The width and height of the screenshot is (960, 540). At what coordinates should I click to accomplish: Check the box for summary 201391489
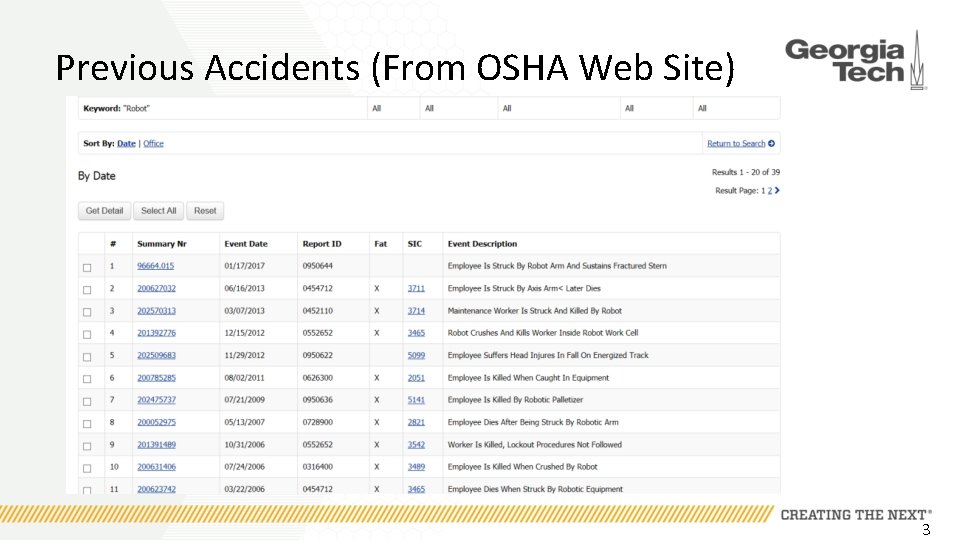click(87, 446)
